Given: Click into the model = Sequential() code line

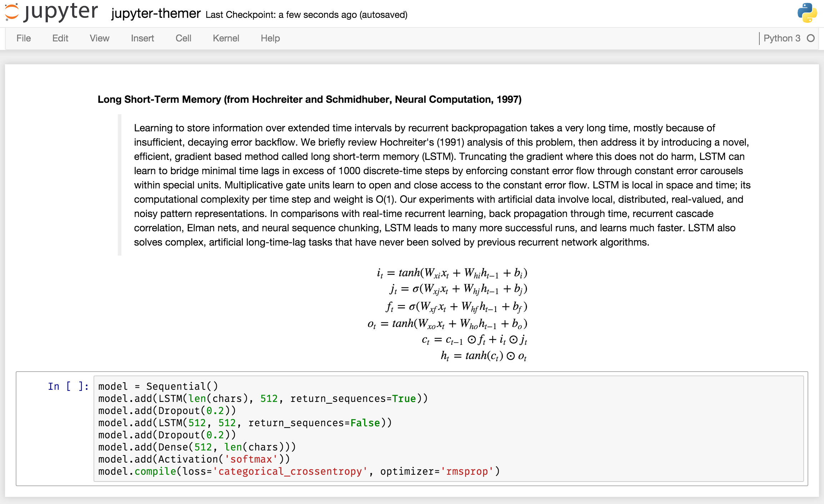Looking at the screenshot, I should (x=158, y=386).
